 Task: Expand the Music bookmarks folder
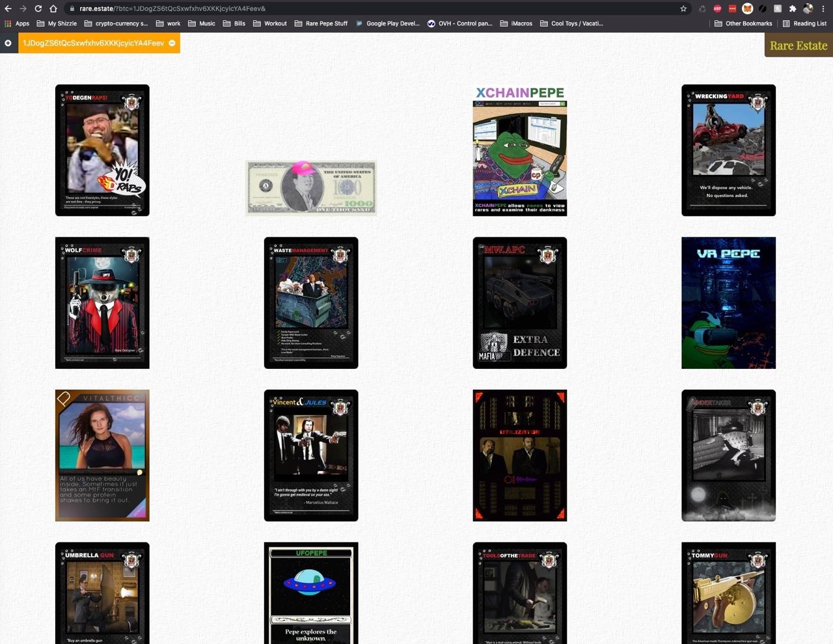coord(202,23)
